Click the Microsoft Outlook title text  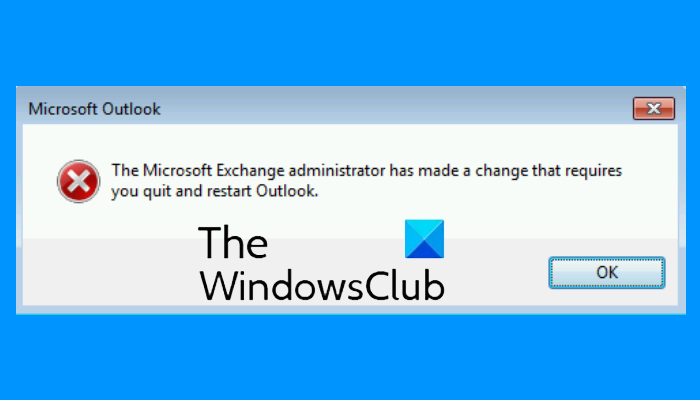[94, 109]
